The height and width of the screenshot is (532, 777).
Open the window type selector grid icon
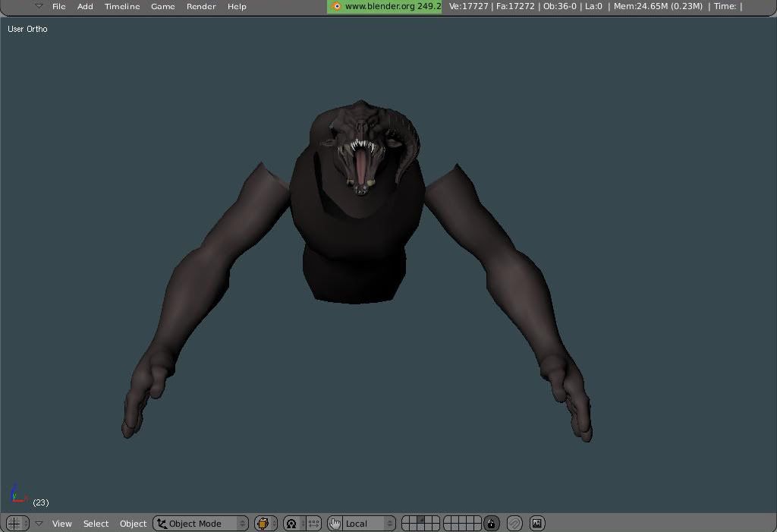pos(14,524)
